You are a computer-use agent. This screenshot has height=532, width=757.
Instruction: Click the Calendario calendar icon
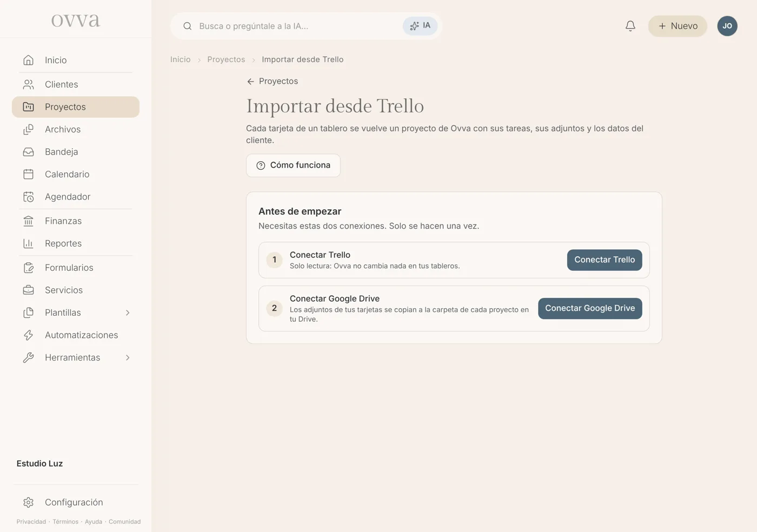pos(29,174)
